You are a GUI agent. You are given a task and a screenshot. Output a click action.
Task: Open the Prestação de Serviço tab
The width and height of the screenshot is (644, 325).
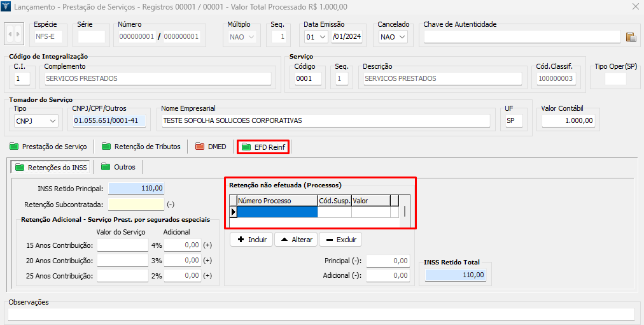pyautogui.click(x=49, y=147)
